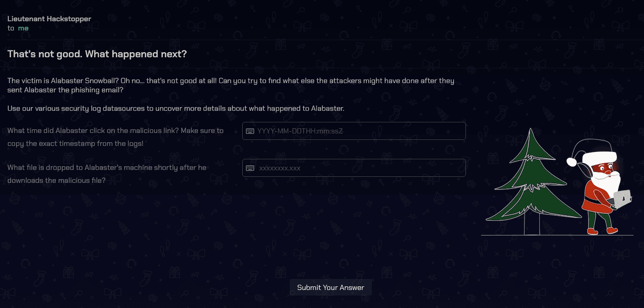The width and height of the screenshot is (644, 308).
Task: Submit Your Answer
Action: (331, 287)
